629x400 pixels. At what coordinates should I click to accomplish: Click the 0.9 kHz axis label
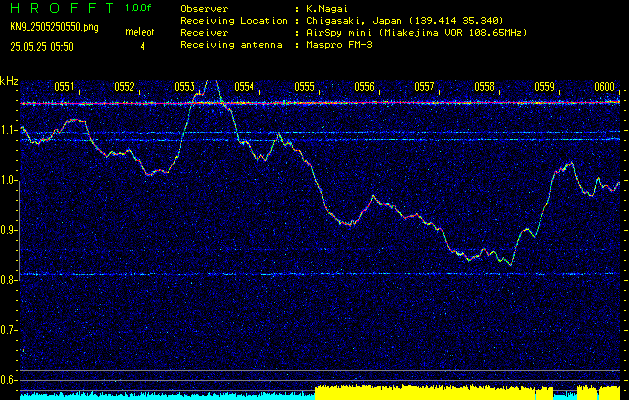tap(9, 230)
